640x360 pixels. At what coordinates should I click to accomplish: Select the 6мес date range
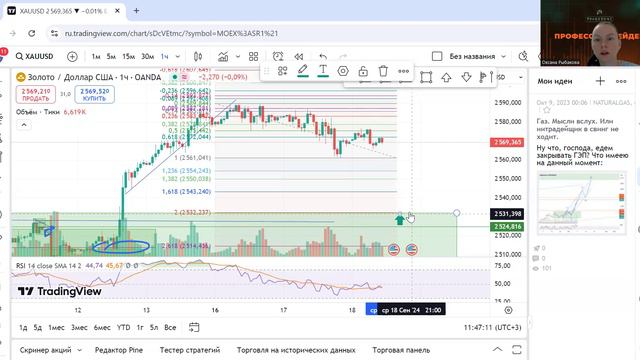[x=102, y=327]
